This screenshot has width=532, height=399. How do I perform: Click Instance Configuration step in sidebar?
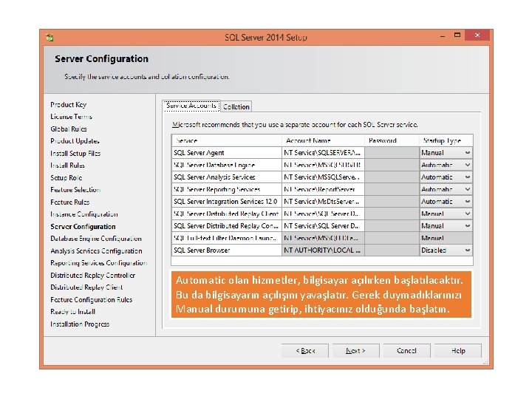point(84,214)
